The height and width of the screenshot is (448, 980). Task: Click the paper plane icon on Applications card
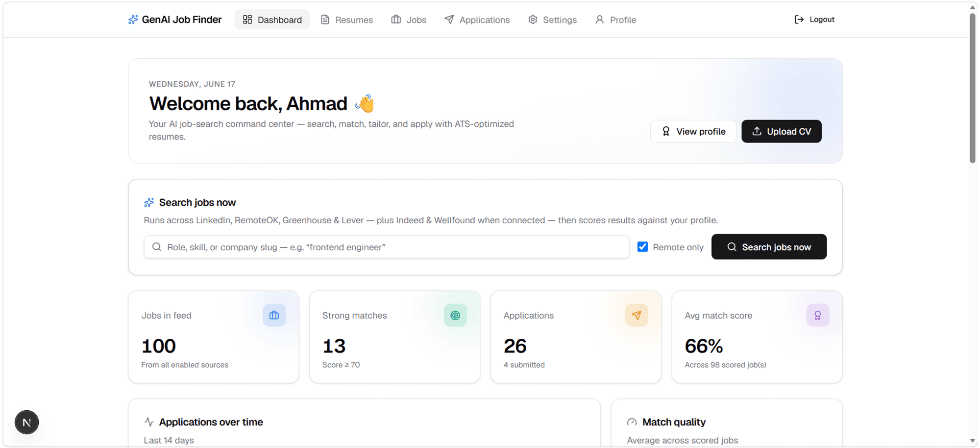click(x=637, y=315)
